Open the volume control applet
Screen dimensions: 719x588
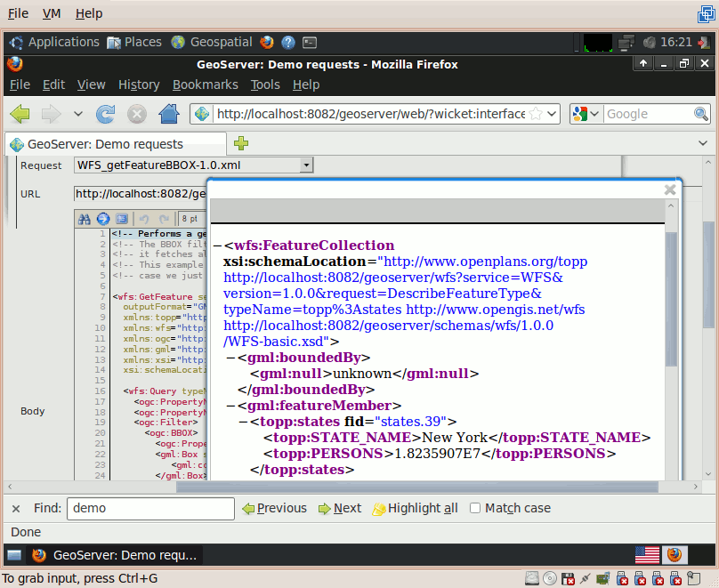[x=650, y=43]
